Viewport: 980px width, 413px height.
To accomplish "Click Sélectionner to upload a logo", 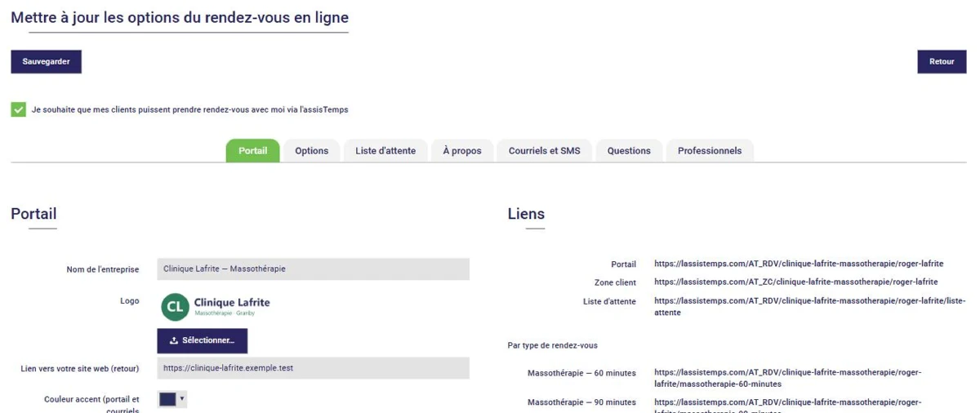I will coord(203,340).
